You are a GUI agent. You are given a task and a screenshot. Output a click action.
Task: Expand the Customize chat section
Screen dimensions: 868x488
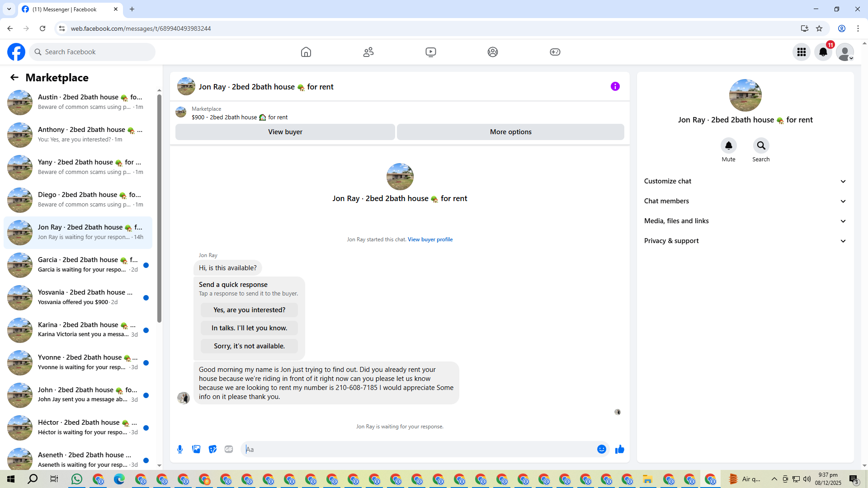click(x=745, y=181)
